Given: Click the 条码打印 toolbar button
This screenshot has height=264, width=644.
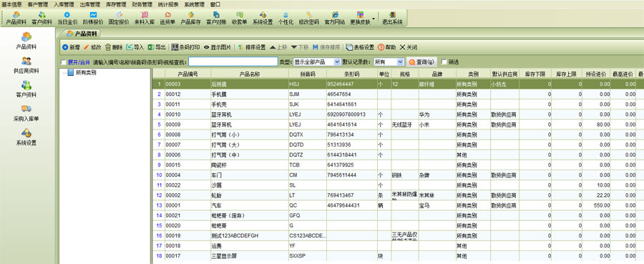Looking at the screenshot, I should click(x=185, y=47).
